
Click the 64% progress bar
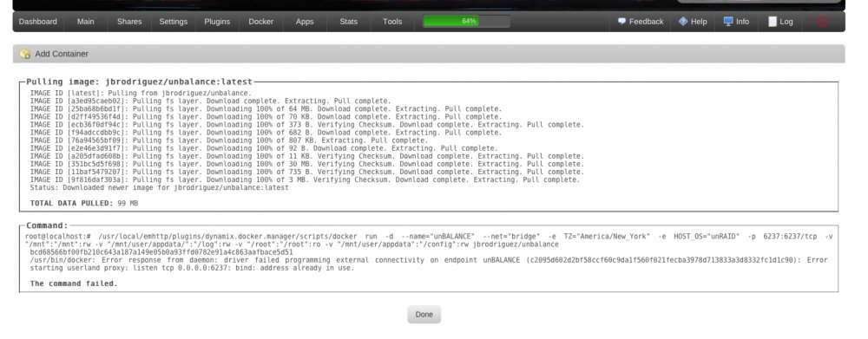click(x=466, y=22)
